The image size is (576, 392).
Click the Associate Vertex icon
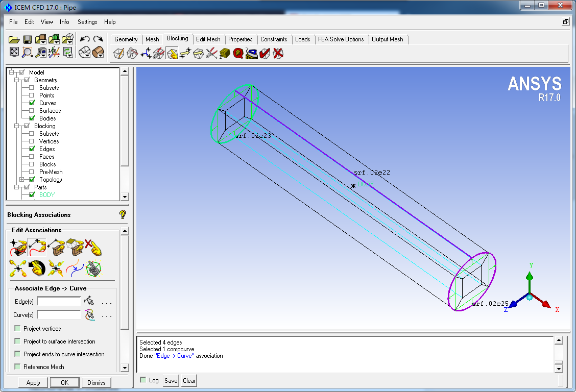[18, 247]
